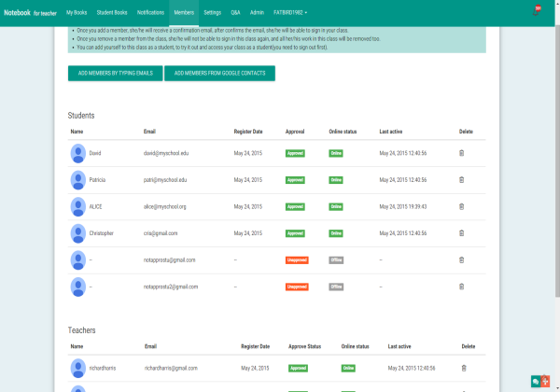Click the Notebook for teacher logo
Screen dimensions: 560x392
(x=31, y=13)
